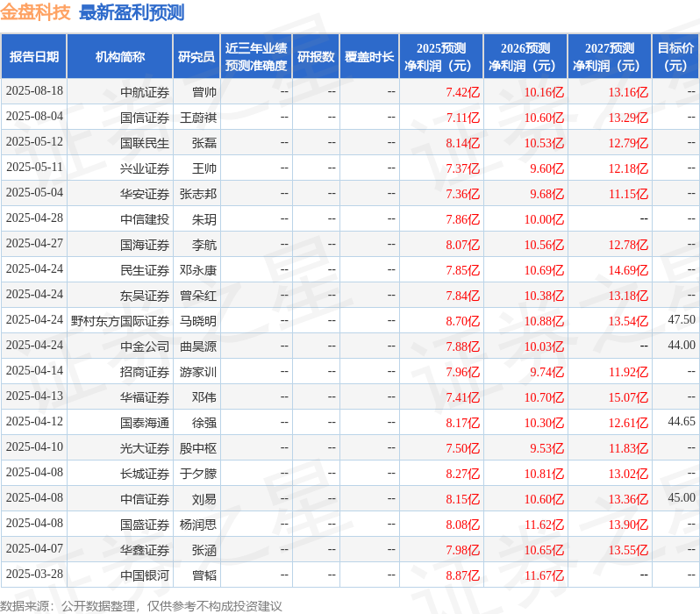700x614 pixels.
Task: Select institution 华福证券
Action: [145, 398]
